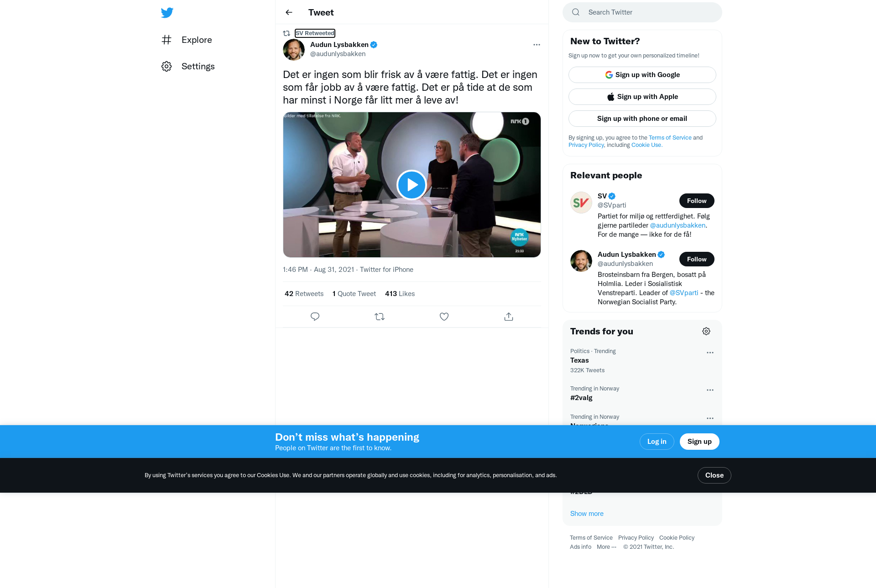Screen dimensions: 876x588
Task: Play the NRK debate video
Action: point(412,185)
